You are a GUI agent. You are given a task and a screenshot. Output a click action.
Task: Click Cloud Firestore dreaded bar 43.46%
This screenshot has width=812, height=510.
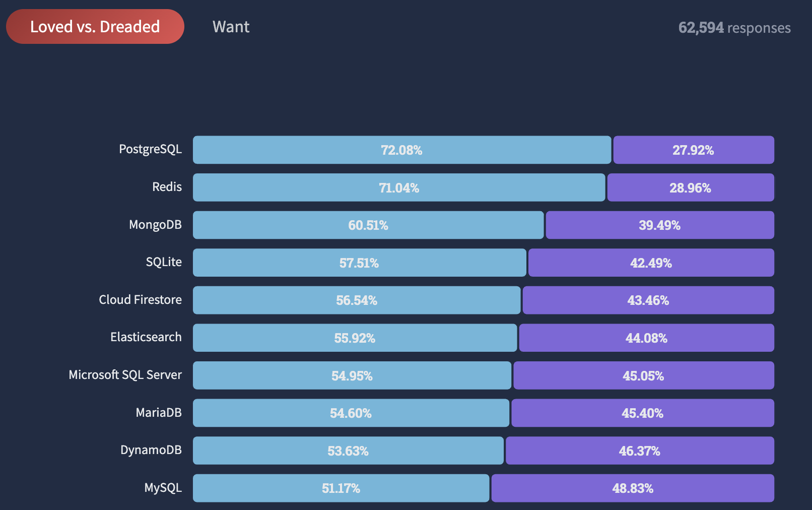coord(648,300)
